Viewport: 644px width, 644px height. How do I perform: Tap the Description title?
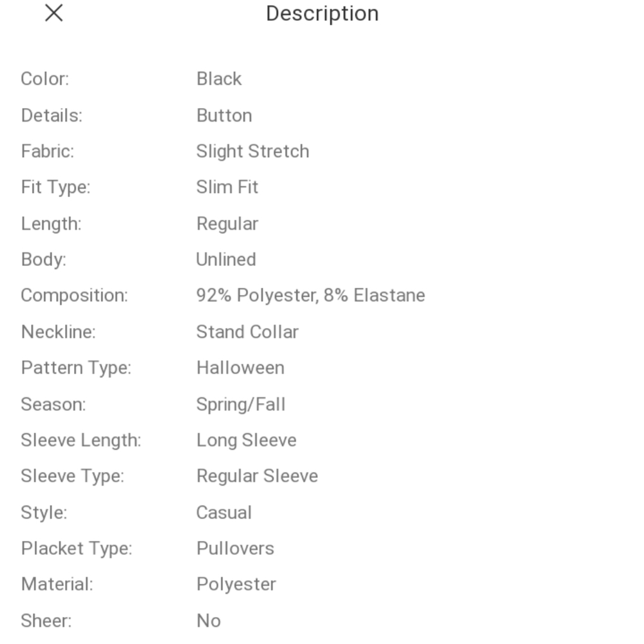(322, 14)
